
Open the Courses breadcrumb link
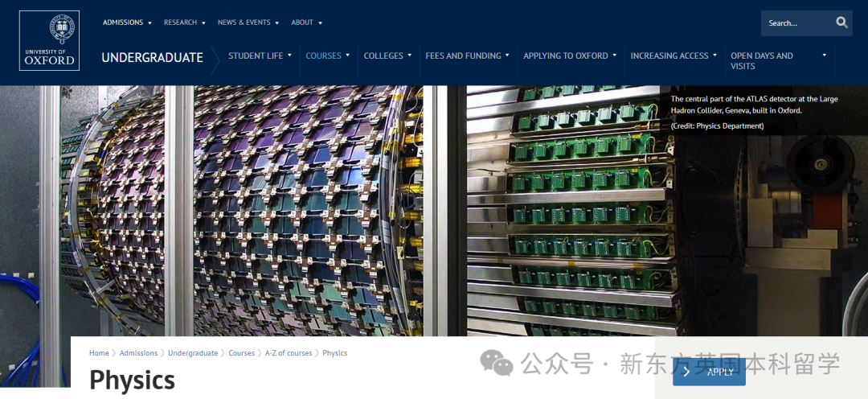tap(241, 353)
